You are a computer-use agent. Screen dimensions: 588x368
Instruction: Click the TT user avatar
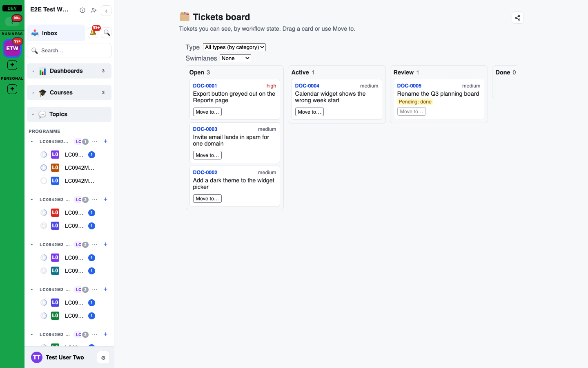(x=37, y=357)
